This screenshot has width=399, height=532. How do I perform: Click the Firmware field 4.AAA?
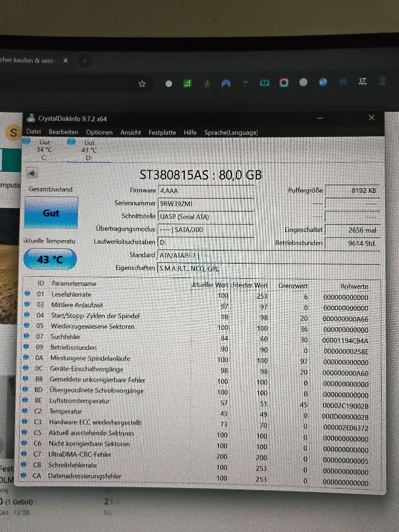[206, 191]
